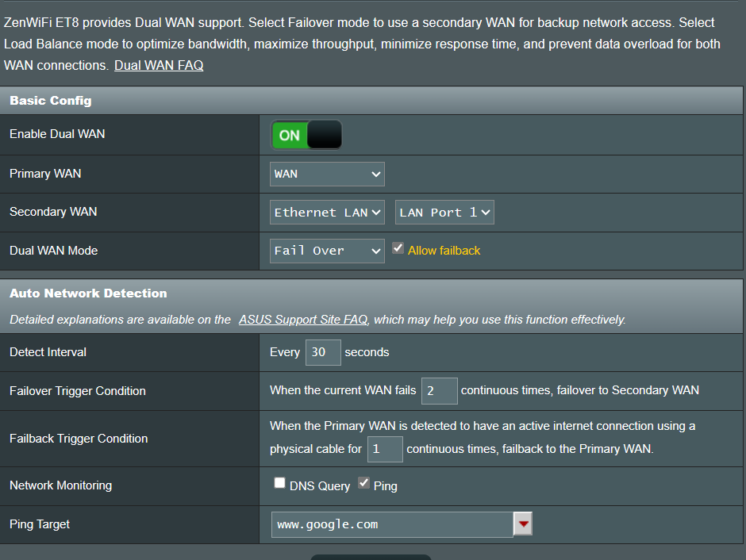This screenshot has width=746, height=560.
Task: Uncheck the Ping monitoring checkbox
Action: point(363,483)
